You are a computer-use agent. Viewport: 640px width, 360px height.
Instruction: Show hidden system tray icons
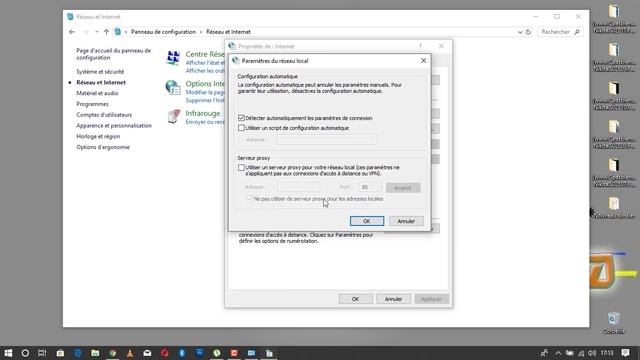tap(558, 353)
